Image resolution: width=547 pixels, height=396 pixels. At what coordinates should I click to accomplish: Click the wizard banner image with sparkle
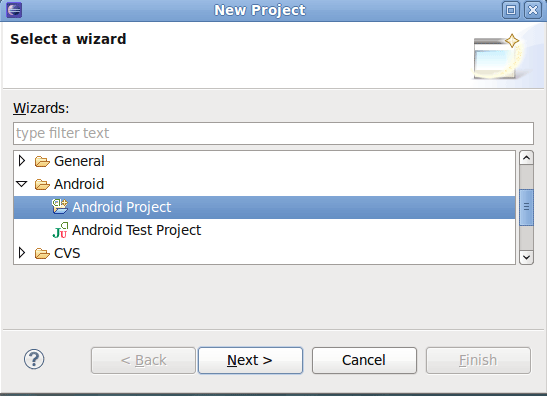(497, 56)
